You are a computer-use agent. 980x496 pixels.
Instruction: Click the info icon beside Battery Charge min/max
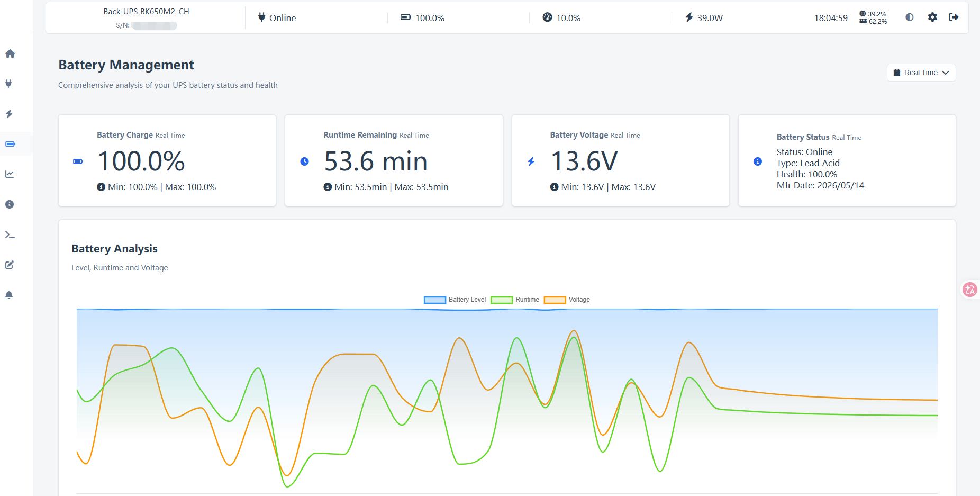[101, 187]
